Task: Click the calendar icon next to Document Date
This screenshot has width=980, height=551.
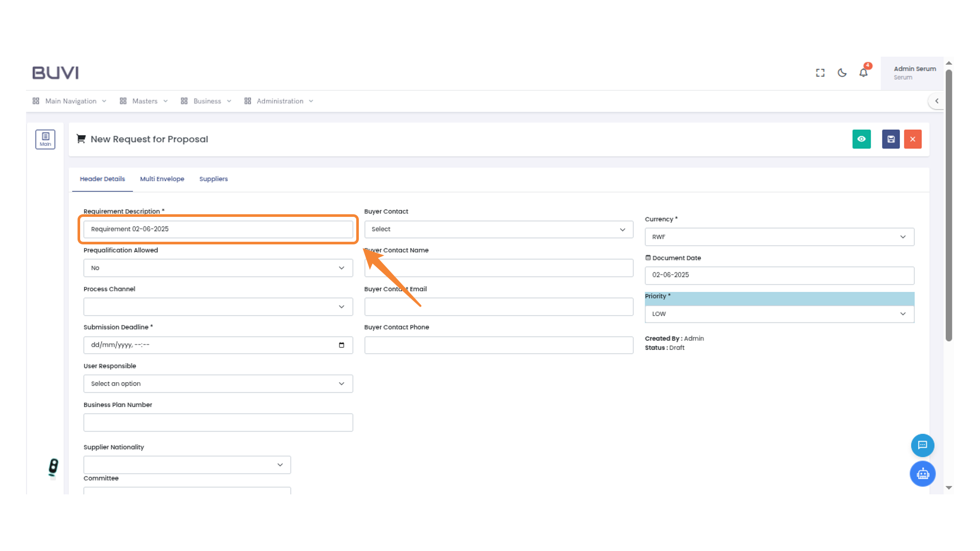Action: pyautogui.click(x=648, y=258)
